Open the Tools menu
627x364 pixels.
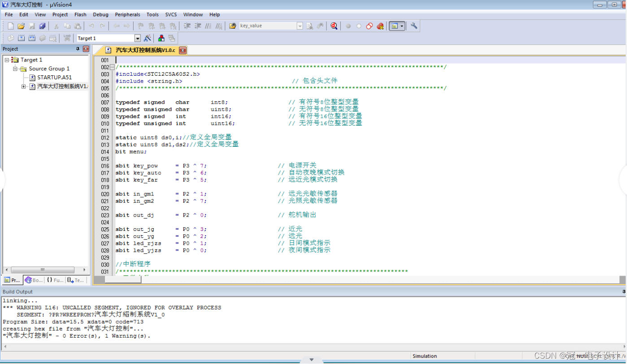coord(152,14)
